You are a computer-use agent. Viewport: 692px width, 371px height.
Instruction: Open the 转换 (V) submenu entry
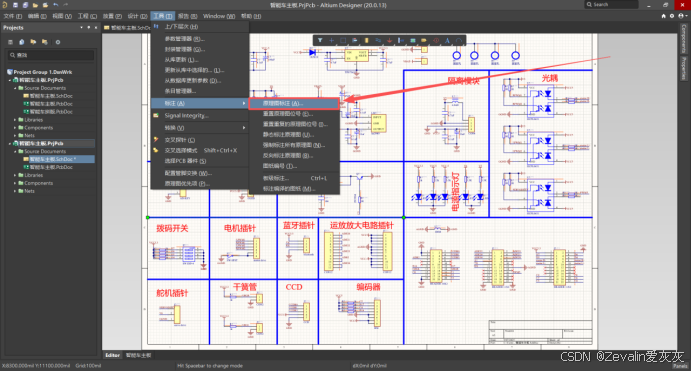coord(200,127)
